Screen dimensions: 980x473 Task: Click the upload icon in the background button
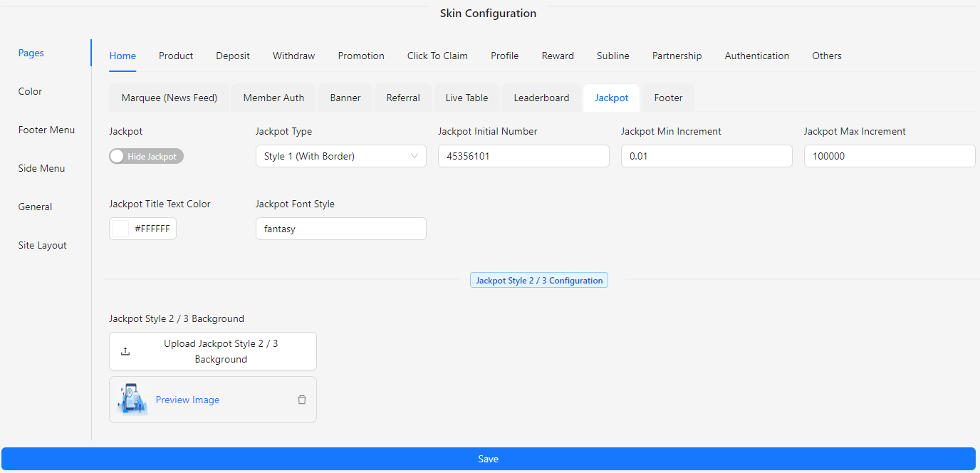[x=125, y=351]
